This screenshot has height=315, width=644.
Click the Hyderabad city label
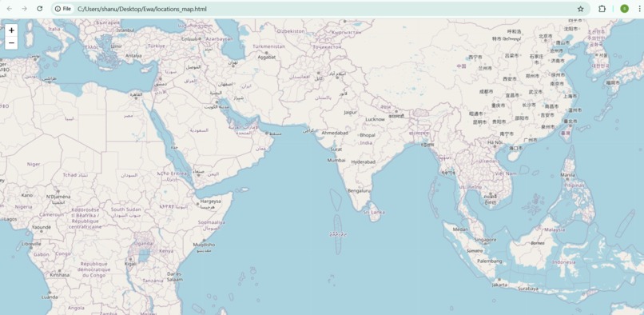363,162
